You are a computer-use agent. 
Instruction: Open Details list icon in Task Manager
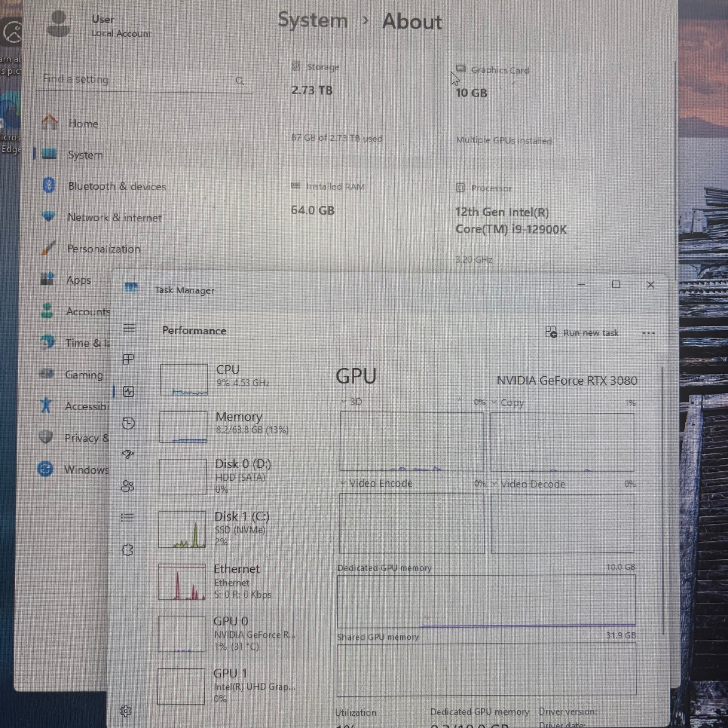pos(127,518)
